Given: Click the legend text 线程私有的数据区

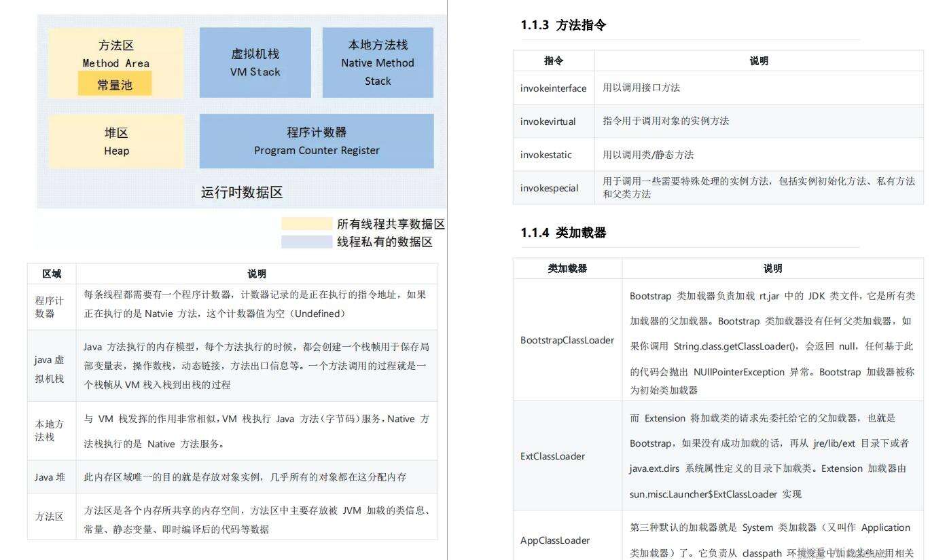Looking at the screenshot, I should (x=384, y=242).
